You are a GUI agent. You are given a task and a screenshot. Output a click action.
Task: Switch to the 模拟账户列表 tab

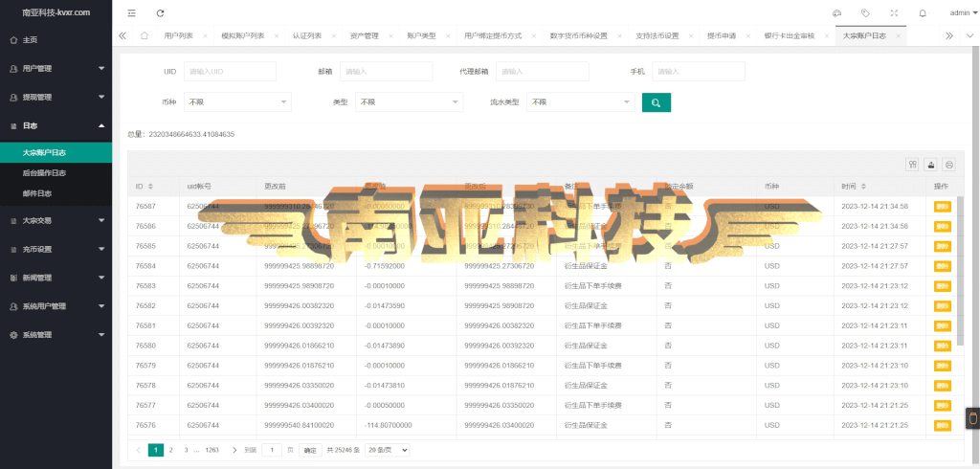242,36
